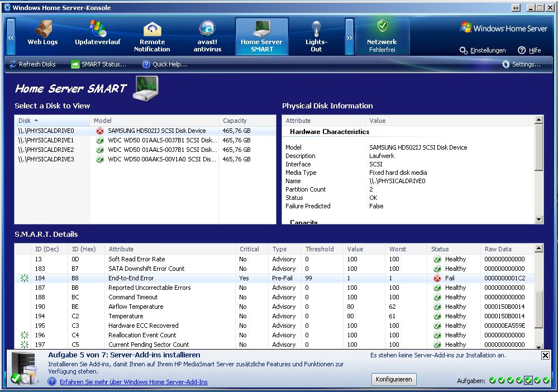
Task: Select Current Pending Sector Count row
Action: 274,345
